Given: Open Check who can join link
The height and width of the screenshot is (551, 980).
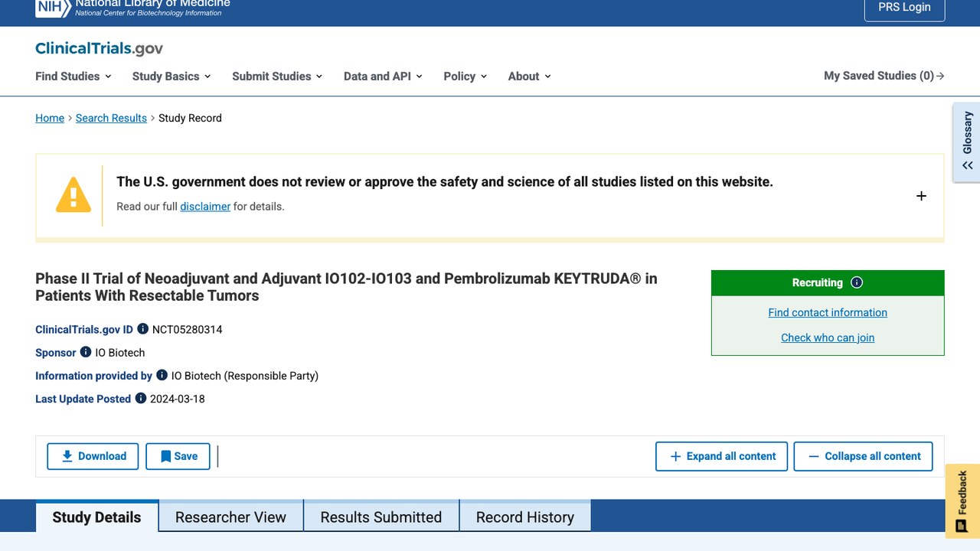Looking at the screenshot, I should [x=828, y=337].
